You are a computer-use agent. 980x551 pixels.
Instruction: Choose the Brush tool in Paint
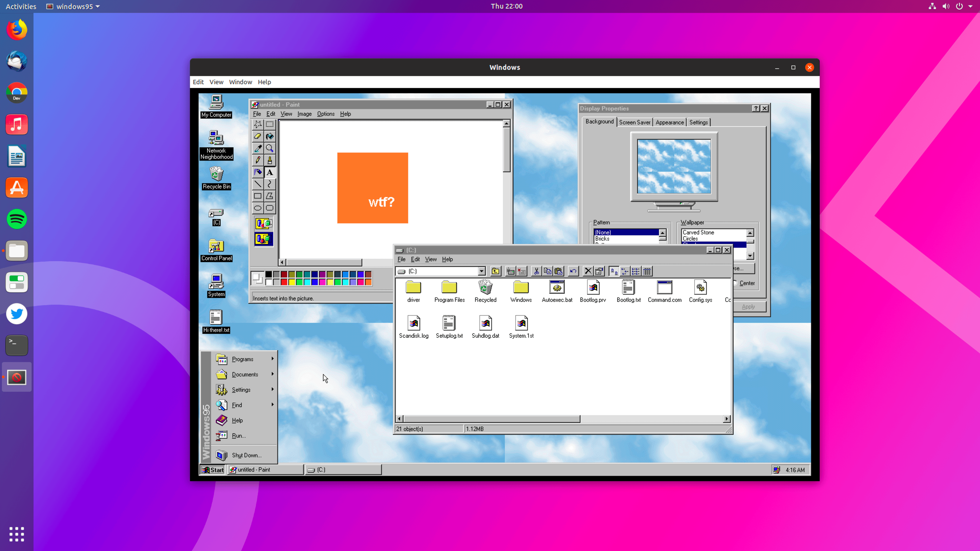[270, 160]
